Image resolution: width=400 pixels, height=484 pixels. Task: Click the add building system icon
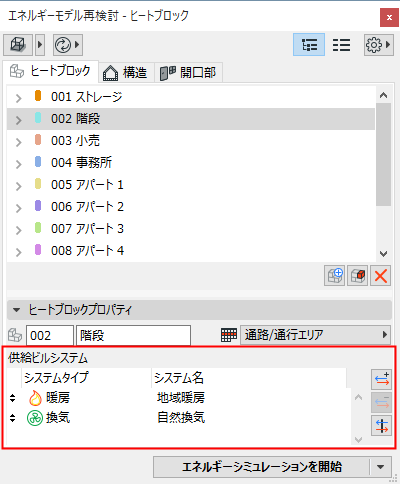pos(382,379)
